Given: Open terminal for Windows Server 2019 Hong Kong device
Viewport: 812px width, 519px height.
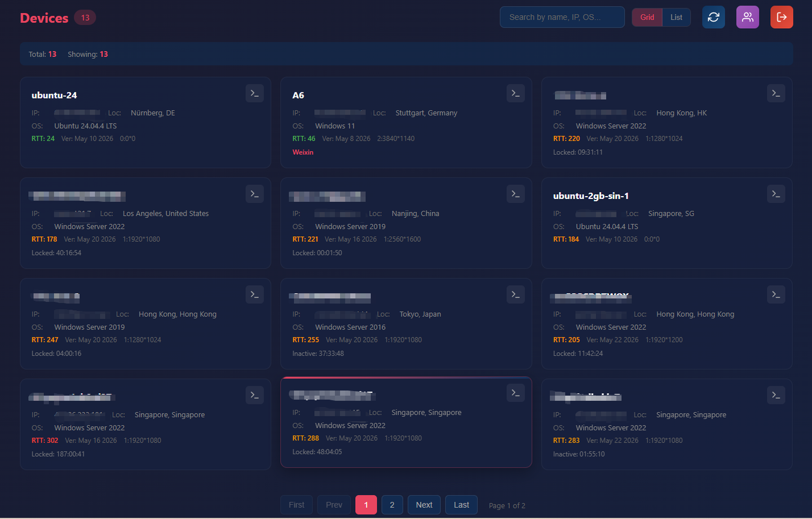Looking at the screenshot, I should [254, 295].
